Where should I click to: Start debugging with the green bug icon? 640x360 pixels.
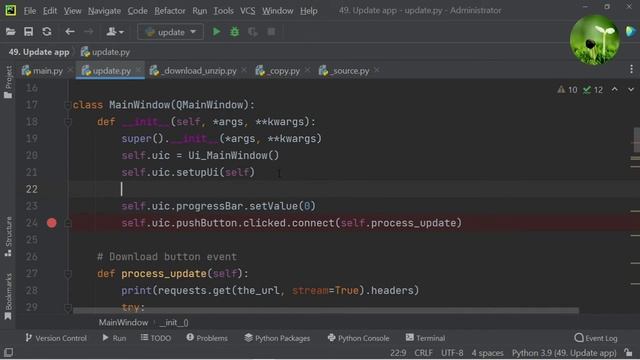coord(235,32)
